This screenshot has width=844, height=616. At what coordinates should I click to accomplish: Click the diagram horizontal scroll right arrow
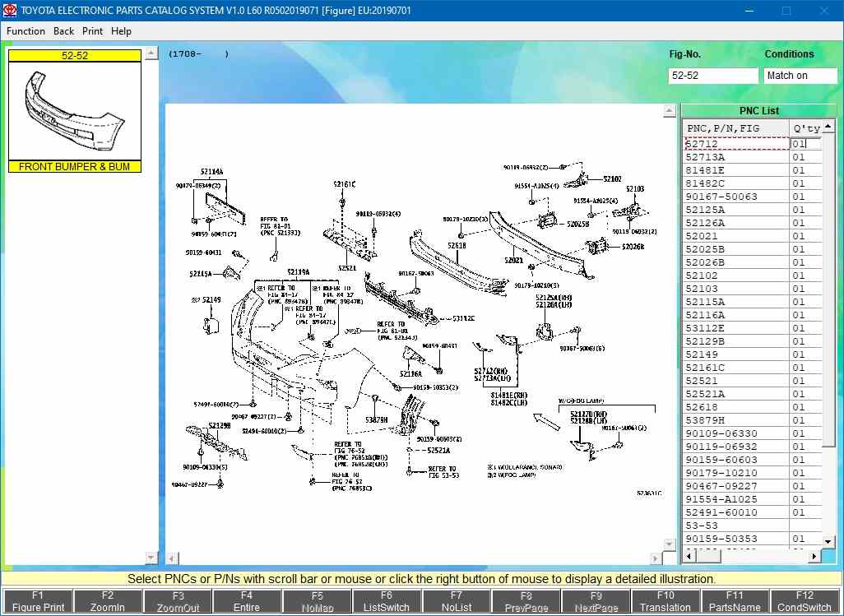coord(655,558)
